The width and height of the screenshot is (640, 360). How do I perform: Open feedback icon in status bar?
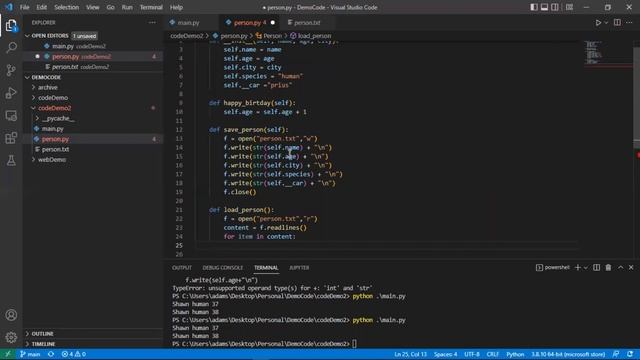(x=616, y=354)
